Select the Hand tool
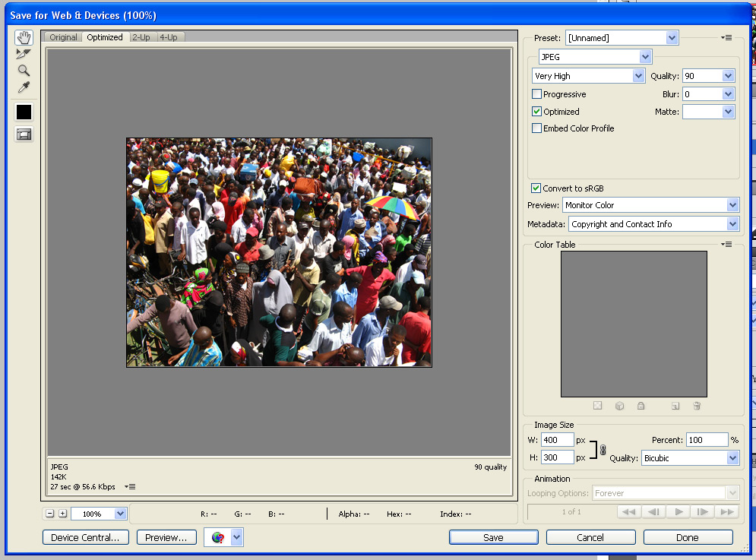The height and width of the screenshot is (560, 756). pos(24,38)
